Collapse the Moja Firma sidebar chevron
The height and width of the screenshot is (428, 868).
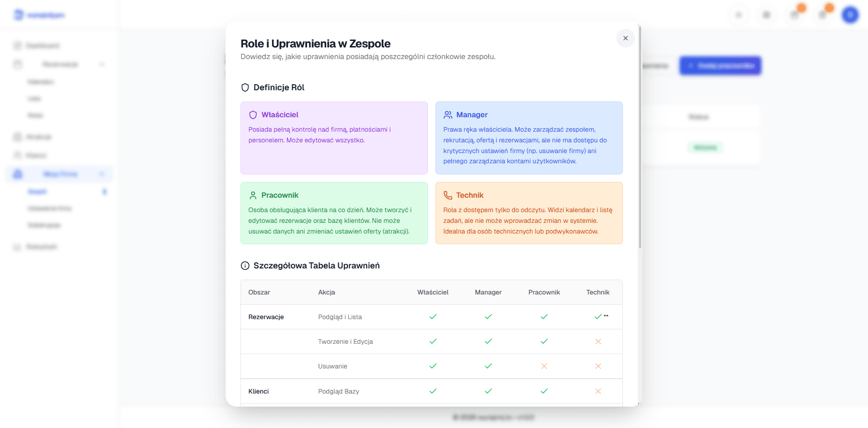(x=102, y=174)
